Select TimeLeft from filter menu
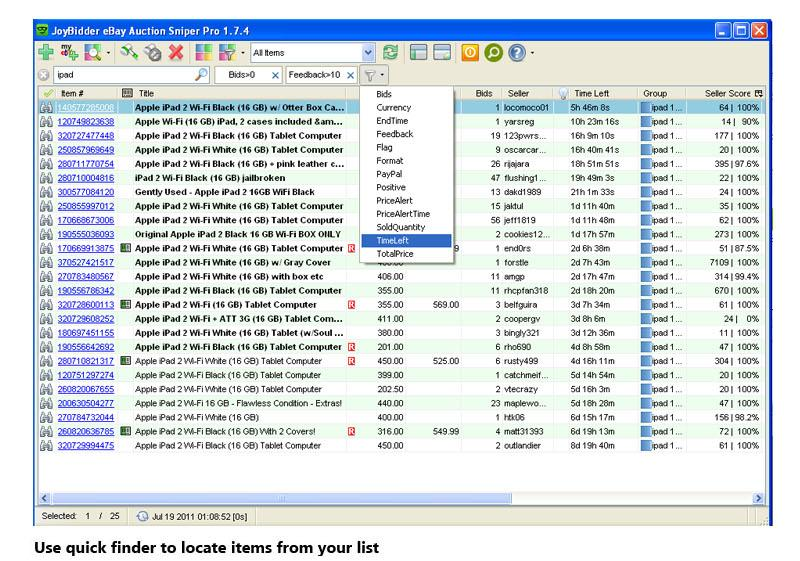The width and height of the screenshot is (800, 561). [392, 241]
